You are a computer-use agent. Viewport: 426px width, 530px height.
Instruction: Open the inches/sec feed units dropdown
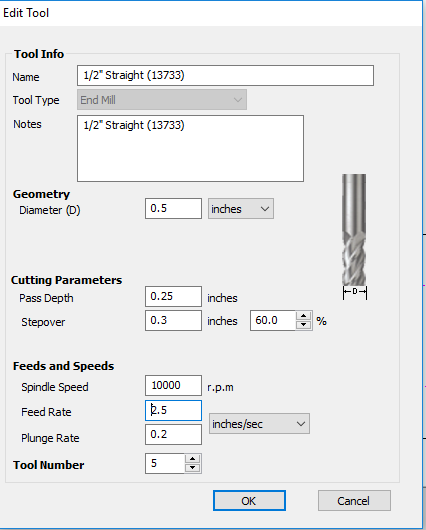(x=259, y=424)
